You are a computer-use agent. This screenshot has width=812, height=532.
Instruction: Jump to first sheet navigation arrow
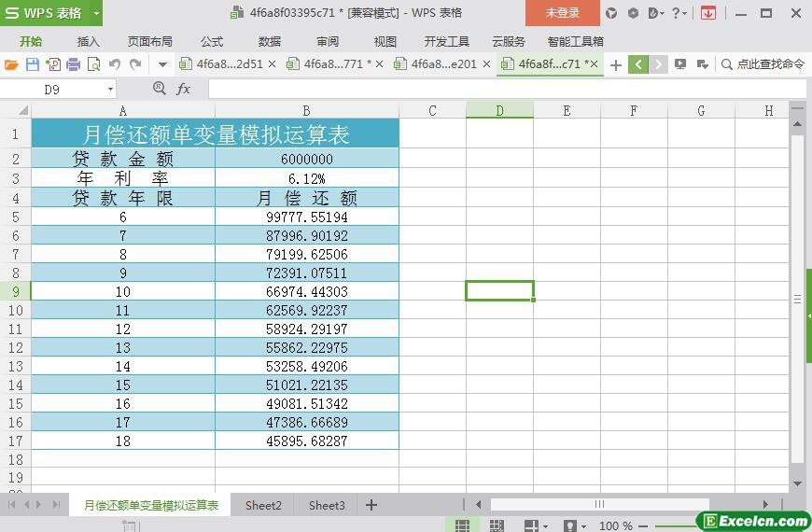(11, 505)
